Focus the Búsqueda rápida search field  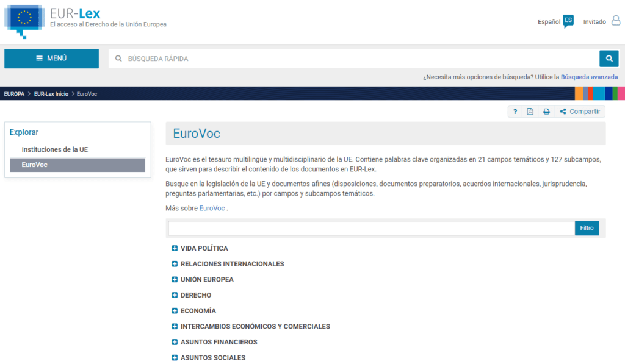click(x=354, y=59)
